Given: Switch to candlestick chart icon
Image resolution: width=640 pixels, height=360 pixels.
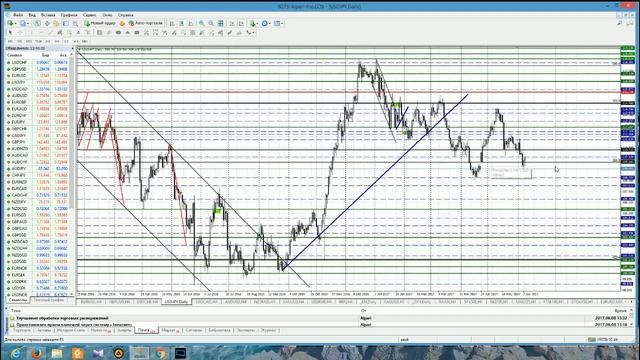Looking at the screenshot, I should [x=181, y=23].
